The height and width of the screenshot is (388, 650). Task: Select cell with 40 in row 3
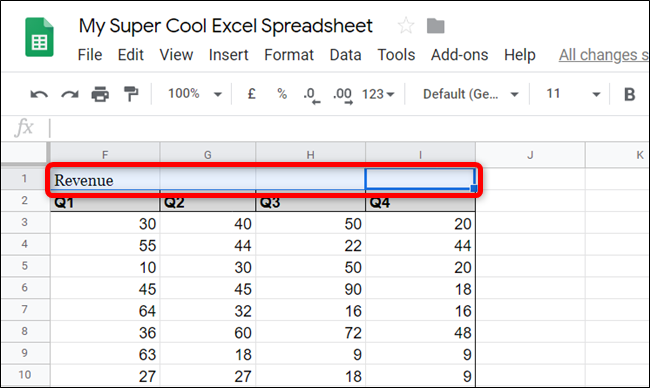tap(208, 223)
